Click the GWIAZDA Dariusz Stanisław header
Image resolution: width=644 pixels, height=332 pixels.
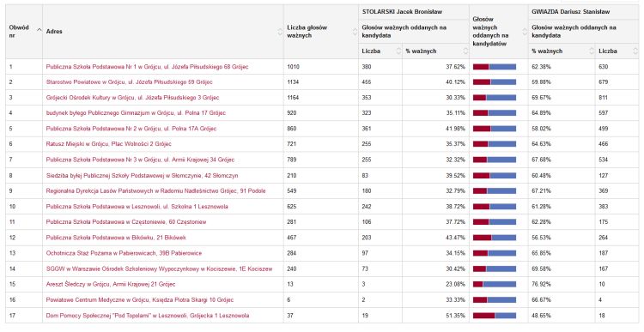(x=571, y=12)
